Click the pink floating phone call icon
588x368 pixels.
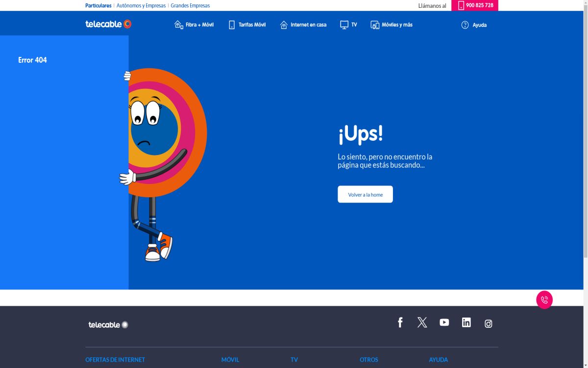[544, 300]
